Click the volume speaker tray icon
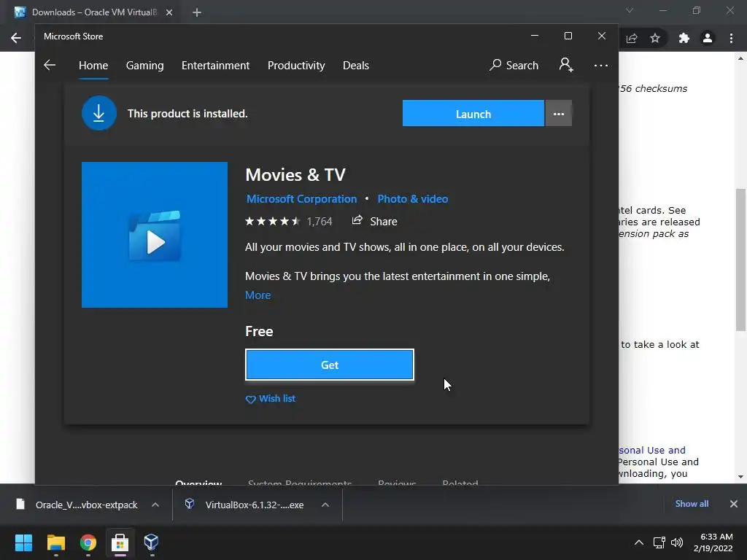This screenshot has height=560, width=747. pyautogui.click(x=676, y=542)
